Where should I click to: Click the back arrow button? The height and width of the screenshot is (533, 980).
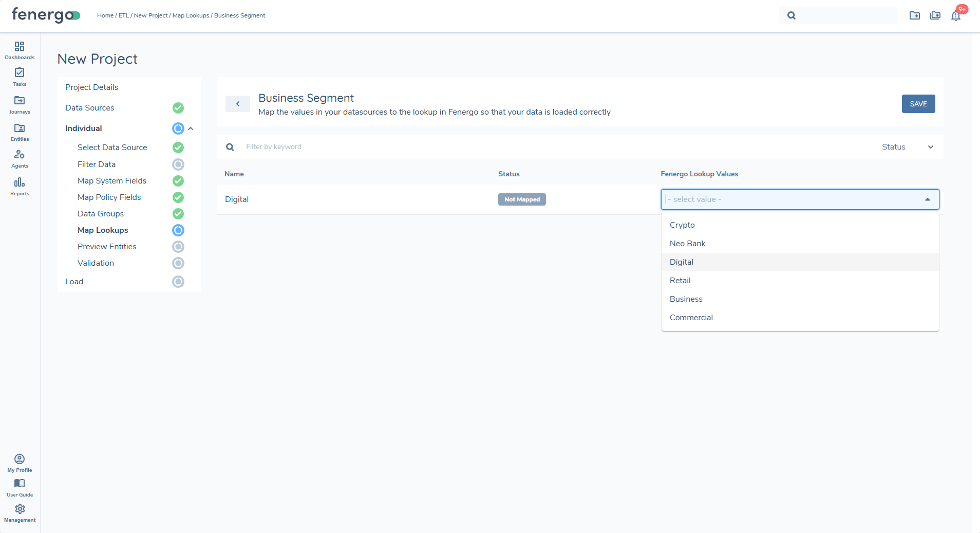tap(238, 104)
